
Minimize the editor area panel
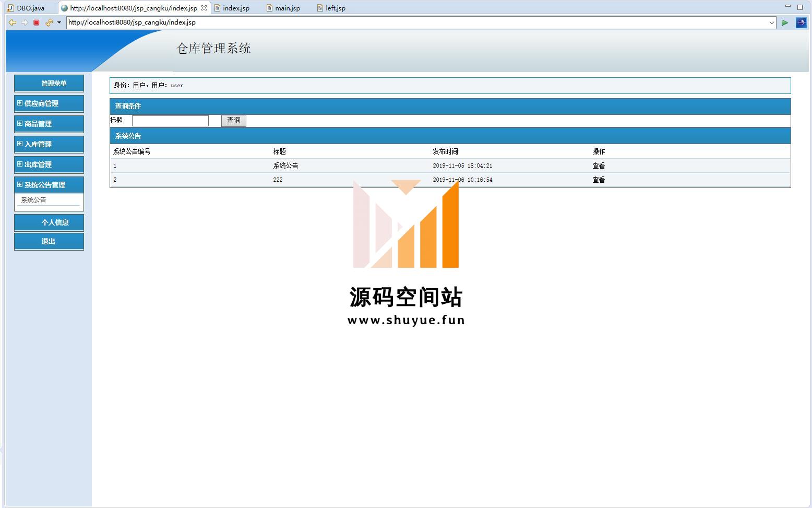tap(788, 6)
